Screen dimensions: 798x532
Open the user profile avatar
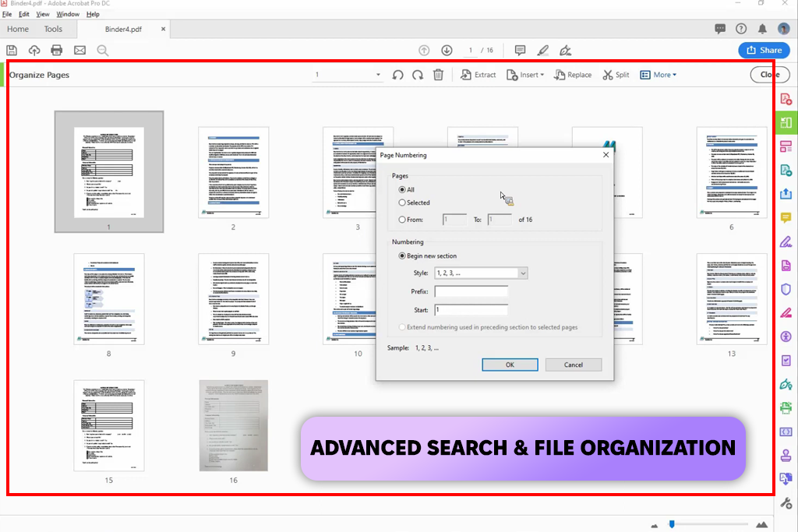[x=784, y=29]
